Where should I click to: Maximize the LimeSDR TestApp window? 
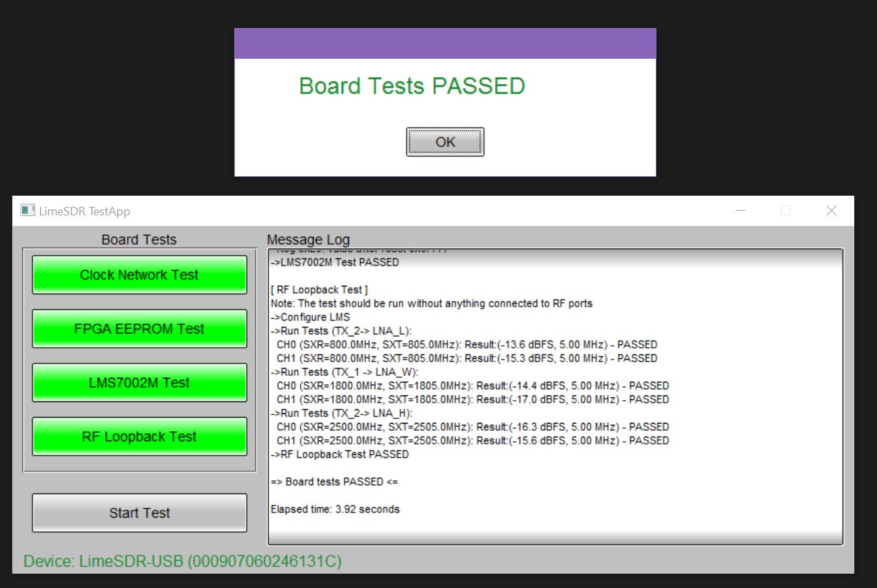point(785,211)
